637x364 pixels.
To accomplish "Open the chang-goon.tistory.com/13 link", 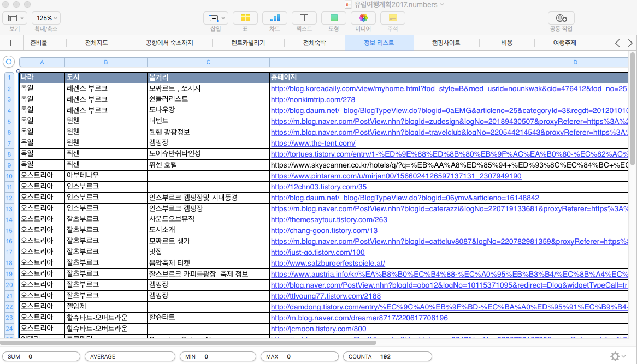I will (x=324, y=230).
